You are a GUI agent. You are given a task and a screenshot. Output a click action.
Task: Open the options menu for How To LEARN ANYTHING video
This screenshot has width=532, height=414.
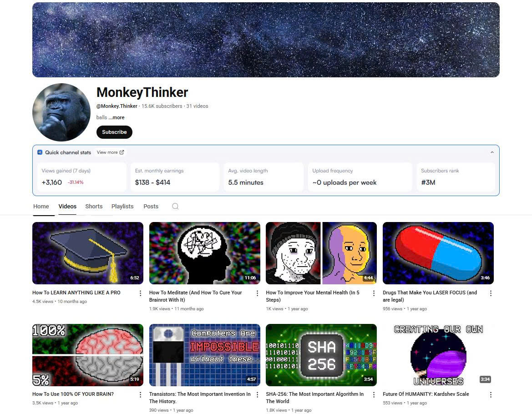(141, 293)
